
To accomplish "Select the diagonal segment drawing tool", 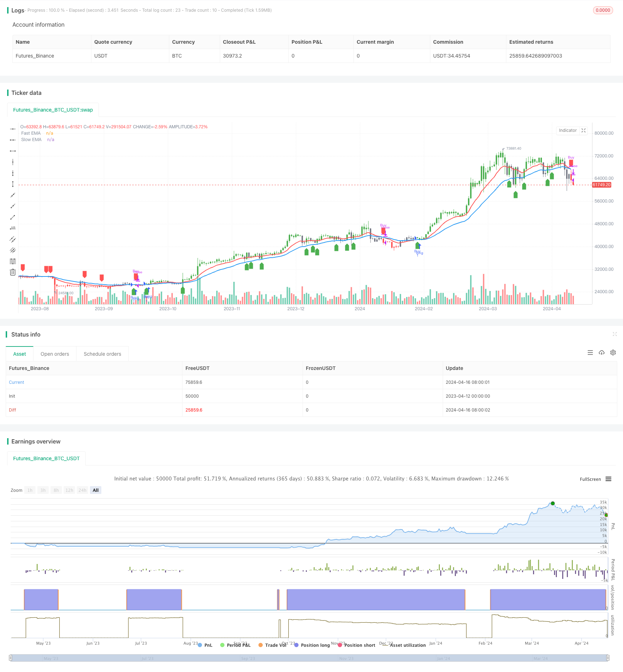I will [x=13, y=217].
